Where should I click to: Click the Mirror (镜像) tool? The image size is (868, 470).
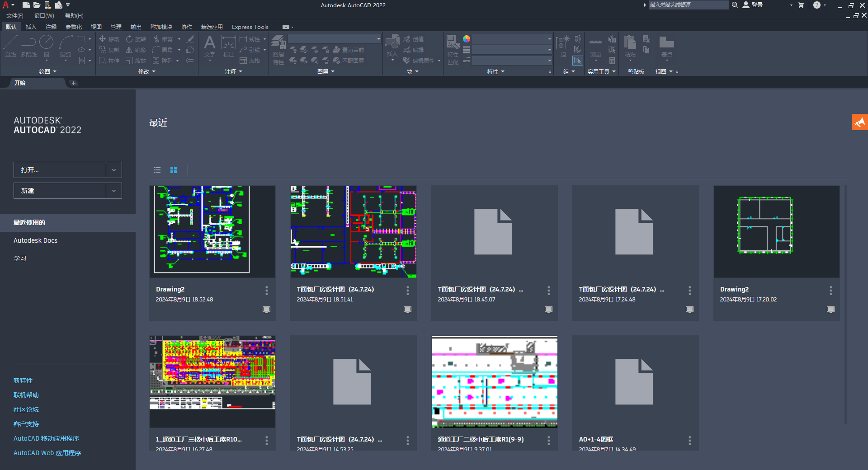pyautogui.click(x=136, y=50)
